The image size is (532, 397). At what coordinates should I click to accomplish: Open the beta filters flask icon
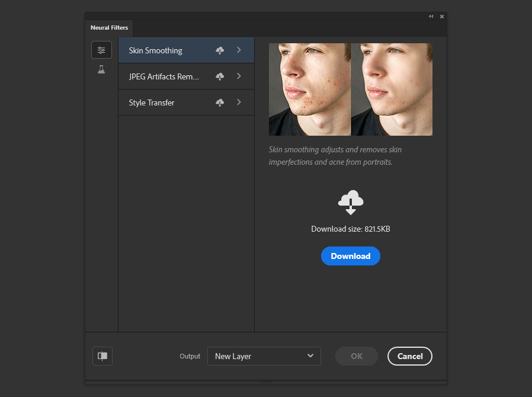coord(101,69)
